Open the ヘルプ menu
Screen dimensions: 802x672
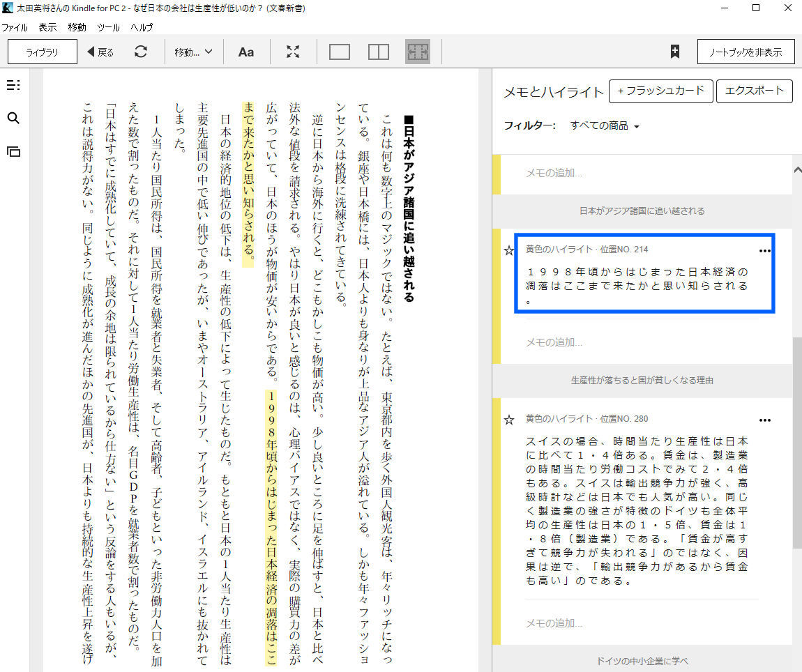pos(142,27)
